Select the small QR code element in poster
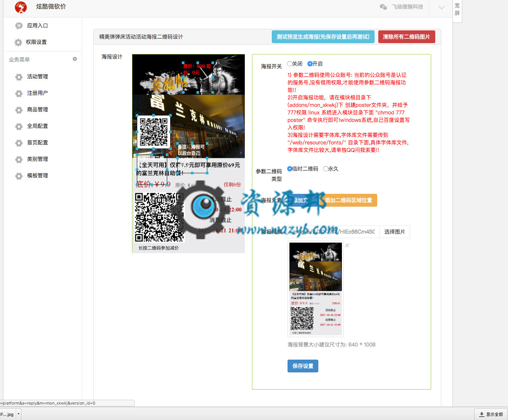This screenshot has height=420, width=508. click(x=154, y=132)
